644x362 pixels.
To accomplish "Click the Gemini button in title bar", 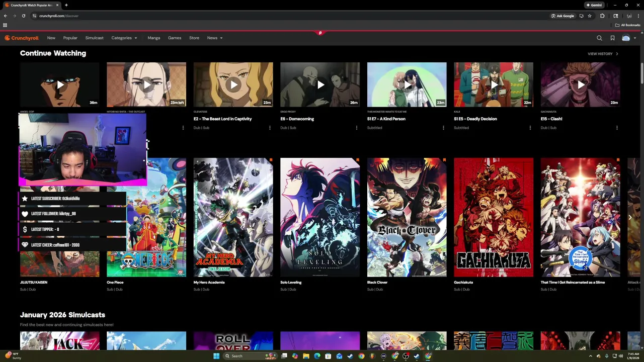I will (594, 5).
